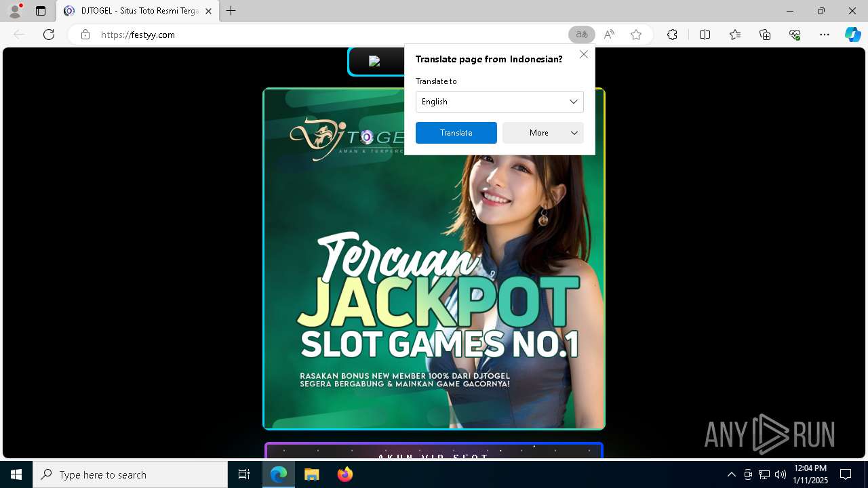Screen dimensions: 868x488
Task: Open a new tab with plus button
Action: point(231,11)
